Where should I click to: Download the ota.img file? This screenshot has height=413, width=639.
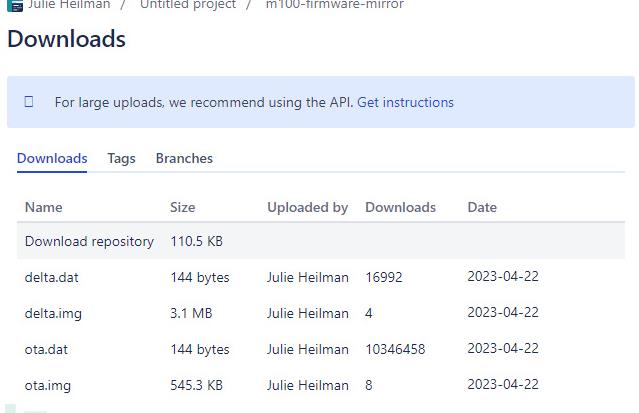[x=48, y=385]
